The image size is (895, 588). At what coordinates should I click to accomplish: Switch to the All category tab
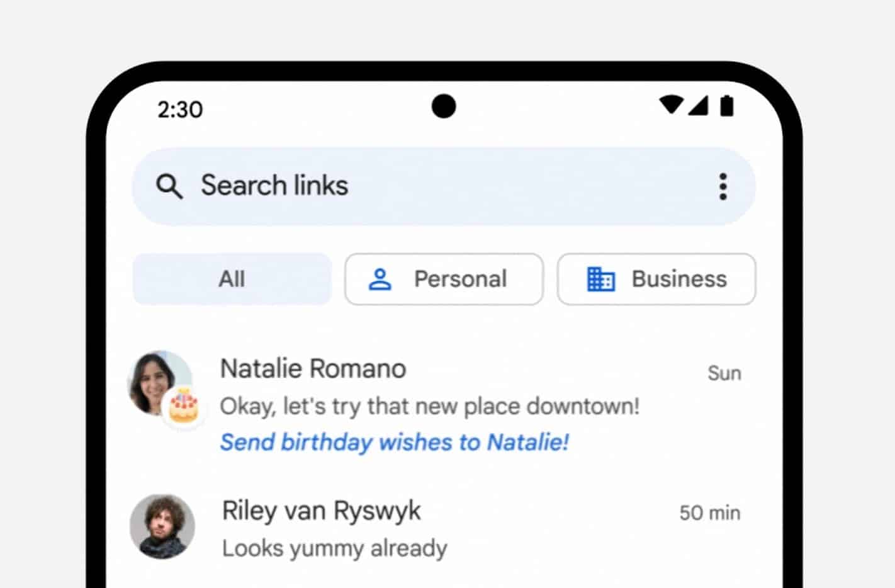coord(231,279)
